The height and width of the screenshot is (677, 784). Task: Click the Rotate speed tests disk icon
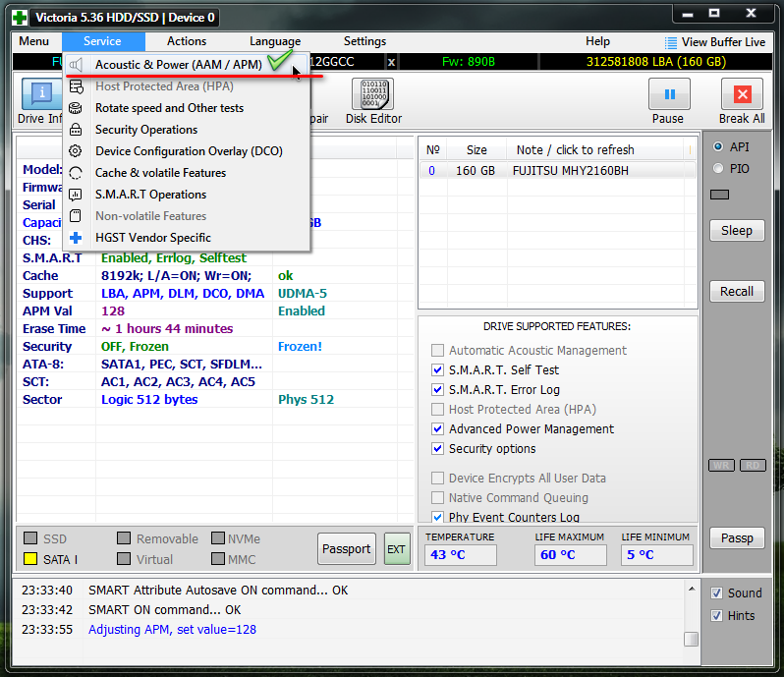coord(76,108)
